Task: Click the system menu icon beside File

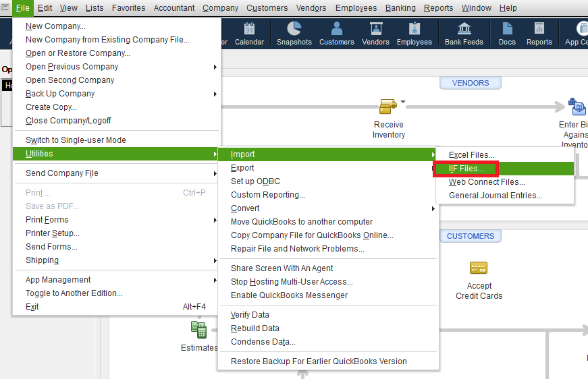Action: coord(5,7)
